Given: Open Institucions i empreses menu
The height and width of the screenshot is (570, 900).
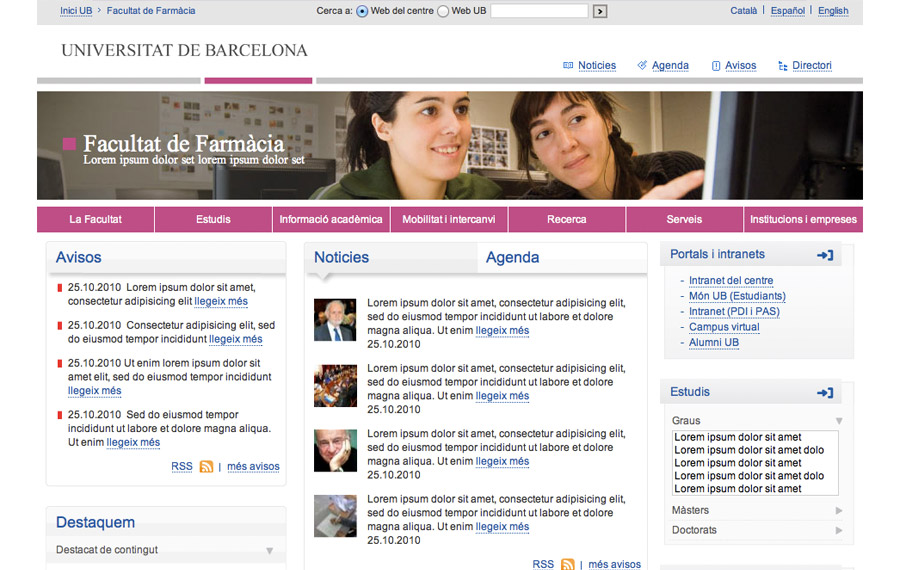Looking at the screenshot, I should pos(803,219).
